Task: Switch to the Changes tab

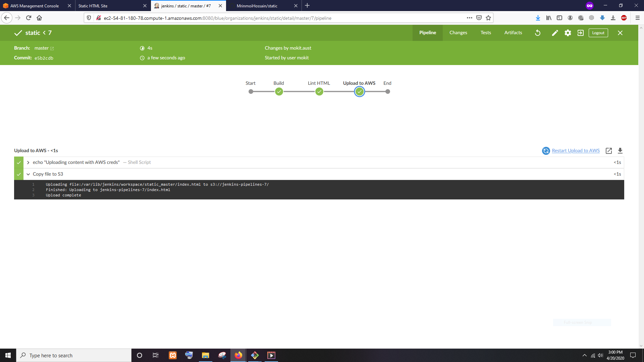Action: (x=458, y=33)
